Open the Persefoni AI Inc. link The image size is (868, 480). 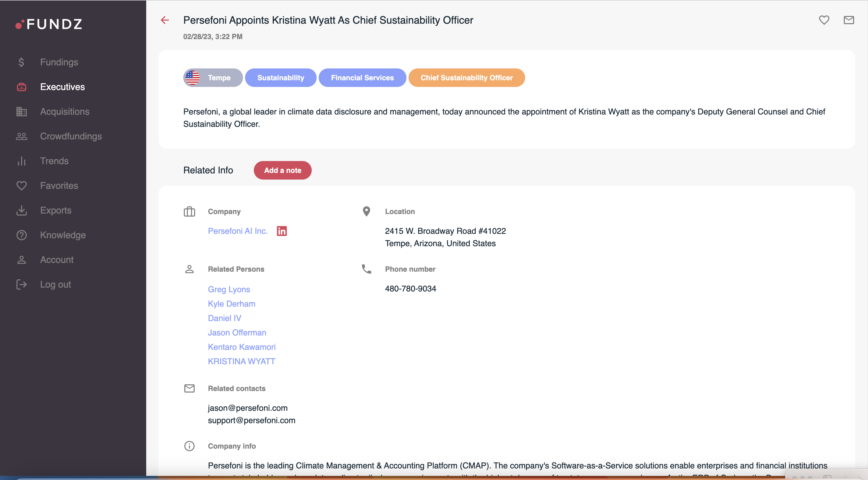tap(238, 231)
